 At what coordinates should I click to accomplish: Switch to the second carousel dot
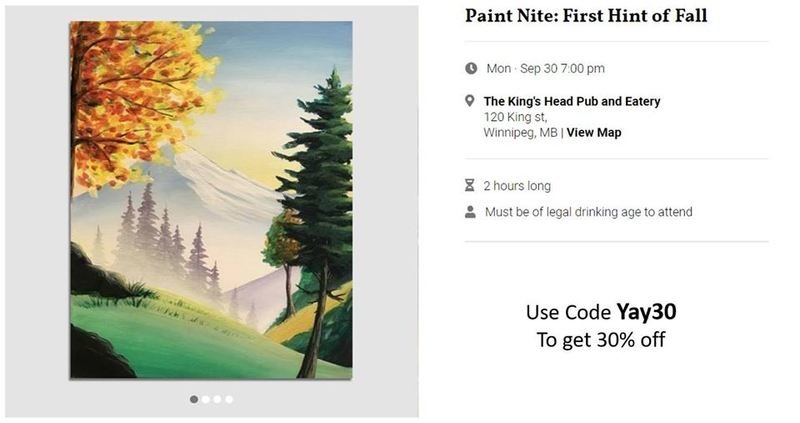pyautogui.click(x=206, y=399)
